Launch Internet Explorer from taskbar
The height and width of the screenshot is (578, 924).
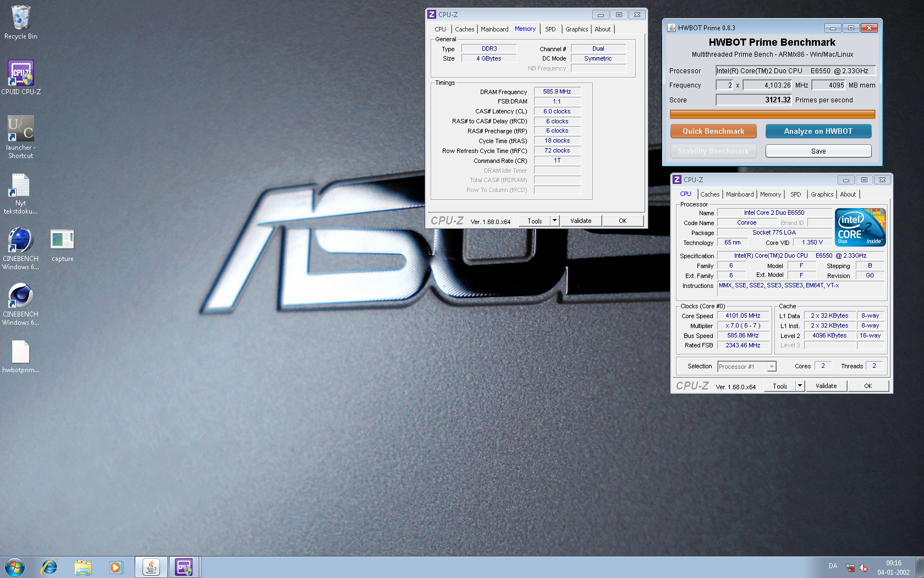(50, 567)
